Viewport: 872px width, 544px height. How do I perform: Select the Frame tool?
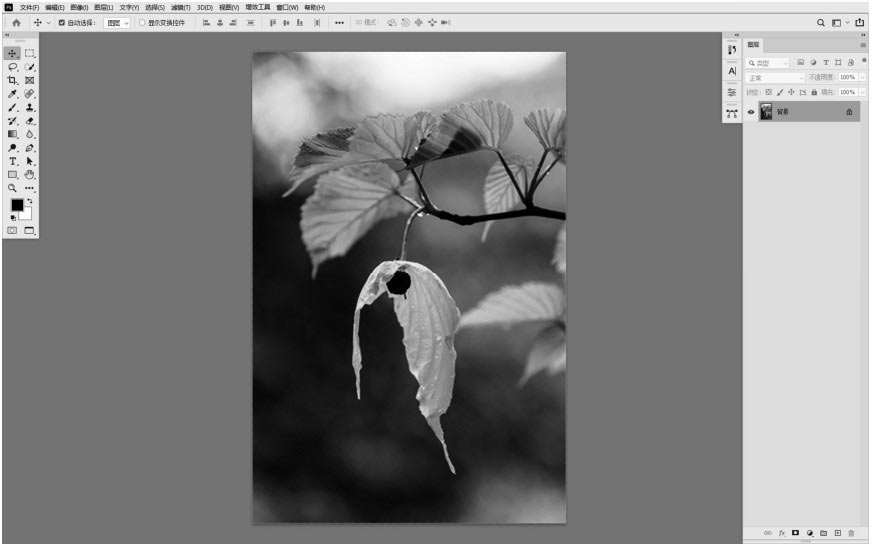[29, 80]
